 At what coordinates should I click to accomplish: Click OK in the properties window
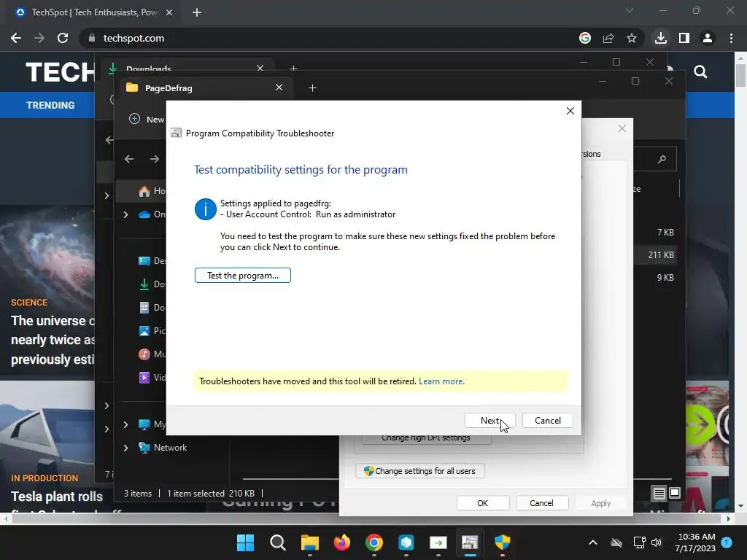point(483,503)
